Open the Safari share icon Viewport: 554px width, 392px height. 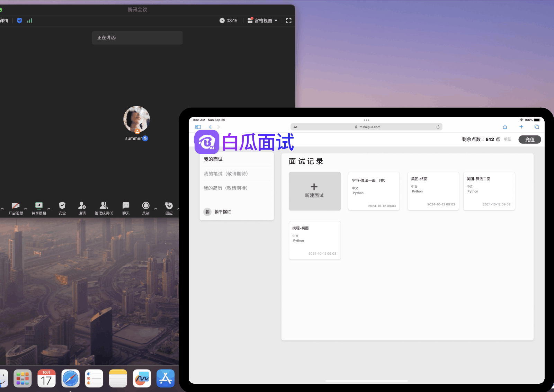pyautogui.click(x=505, y=127)
